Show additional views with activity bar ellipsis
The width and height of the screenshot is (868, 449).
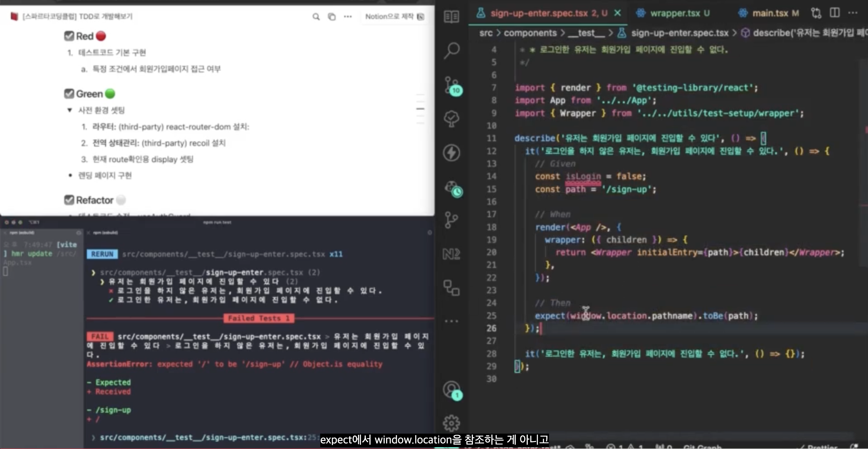452,321
